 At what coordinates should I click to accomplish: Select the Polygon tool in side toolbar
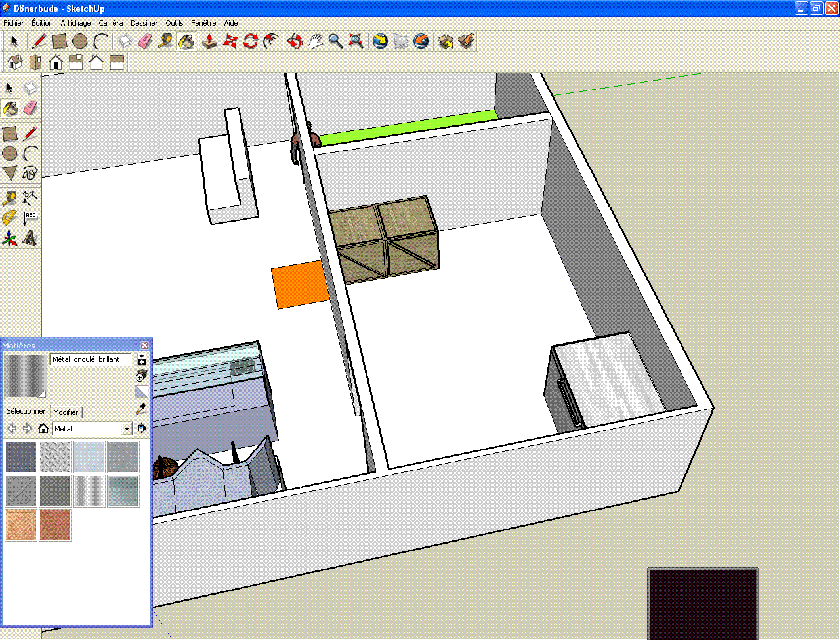pos(9,173)
